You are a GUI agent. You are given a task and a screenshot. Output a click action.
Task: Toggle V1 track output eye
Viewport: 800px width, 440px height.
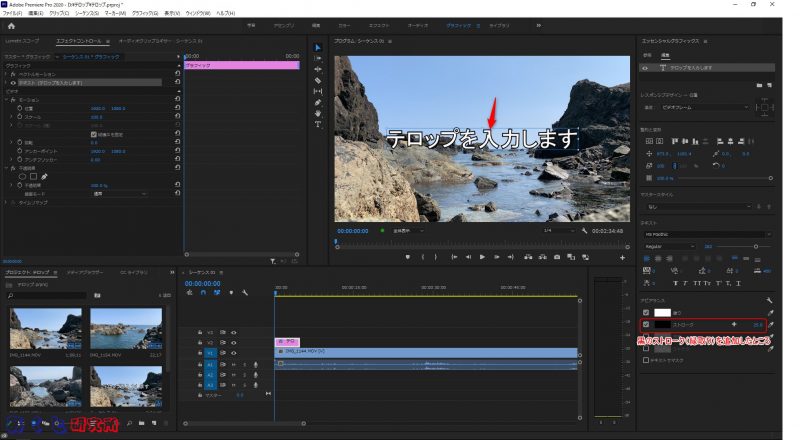[234, 353]
